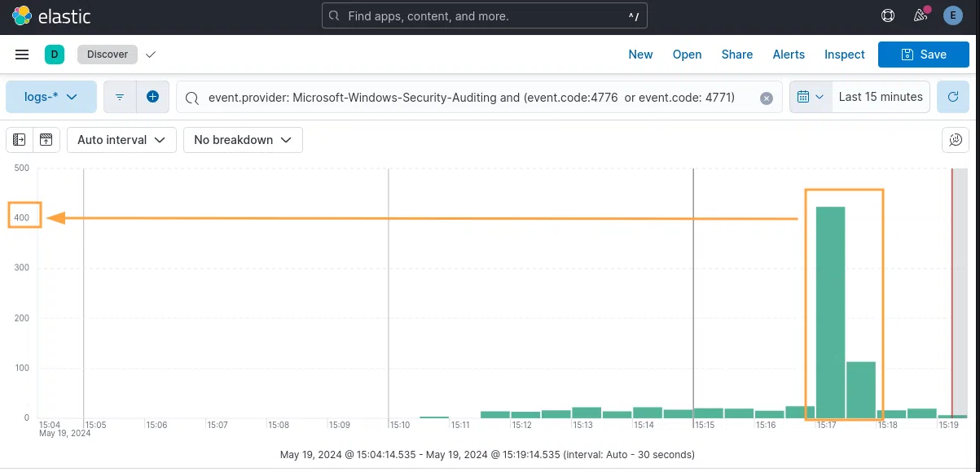Open the help menu lifebuoy icon
This screenshot has width=980, height=472.
(889, 15)
